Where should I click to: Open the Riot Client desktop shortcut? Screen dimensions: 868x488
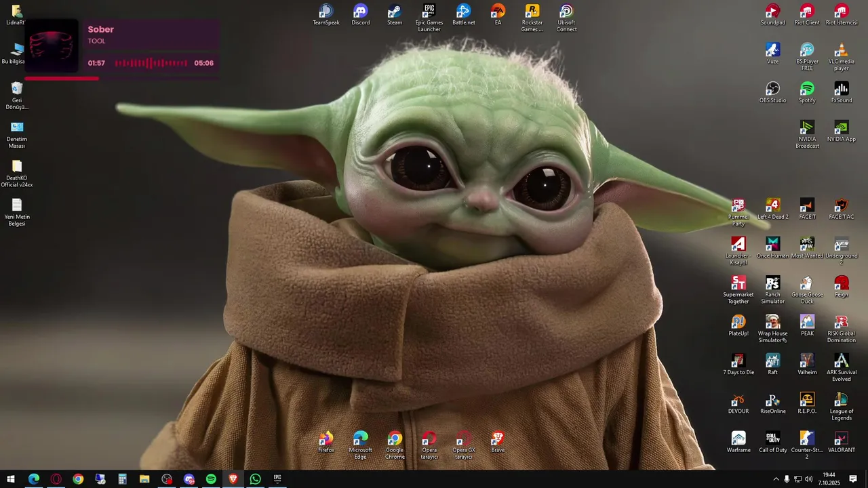pos(807,15)
